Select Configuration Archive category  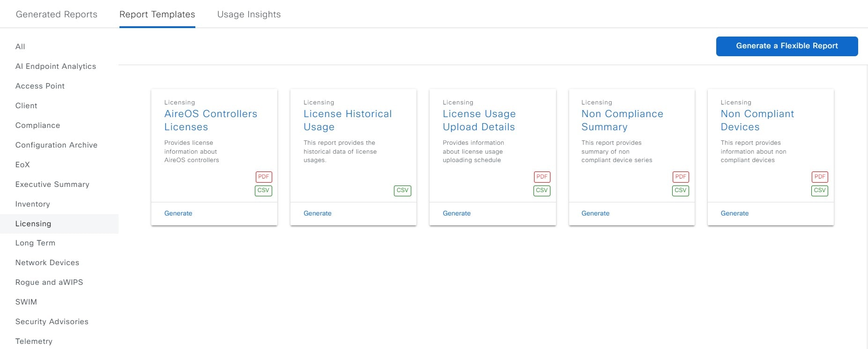point(57,145)
